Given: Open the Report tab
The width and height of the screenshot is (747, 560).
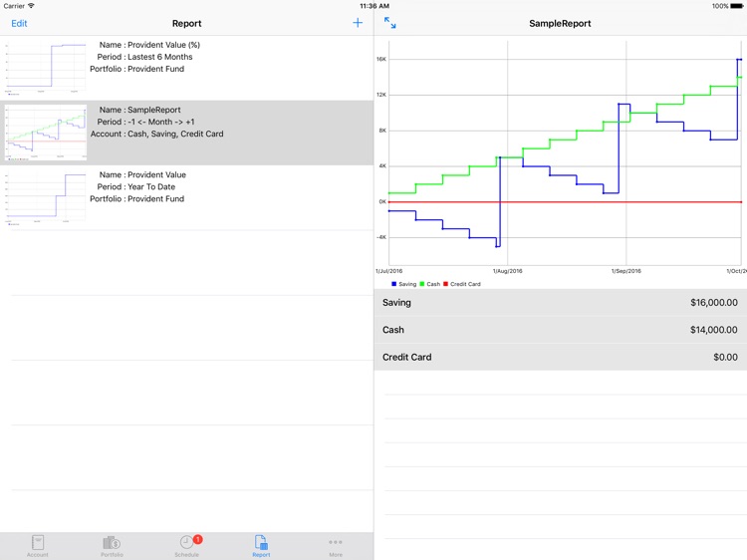Looking at the screenshot, I should 261,546.
